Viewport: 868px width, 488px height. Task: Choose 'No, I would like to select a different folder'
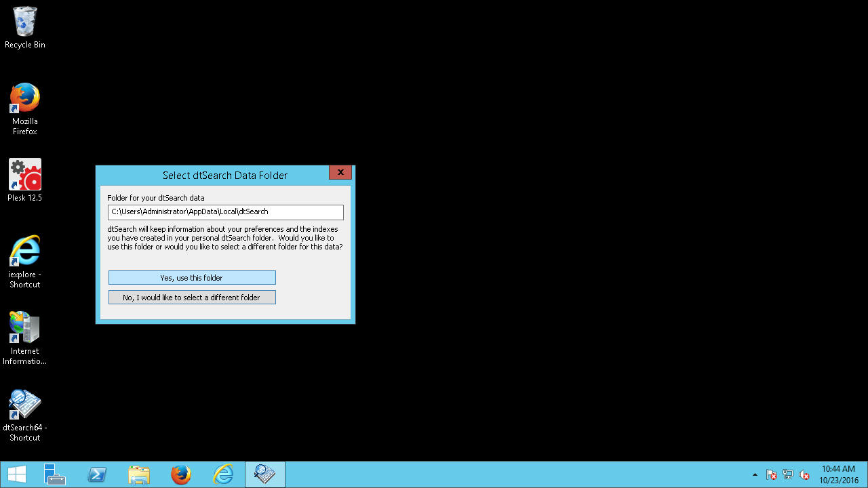point(192,298)
